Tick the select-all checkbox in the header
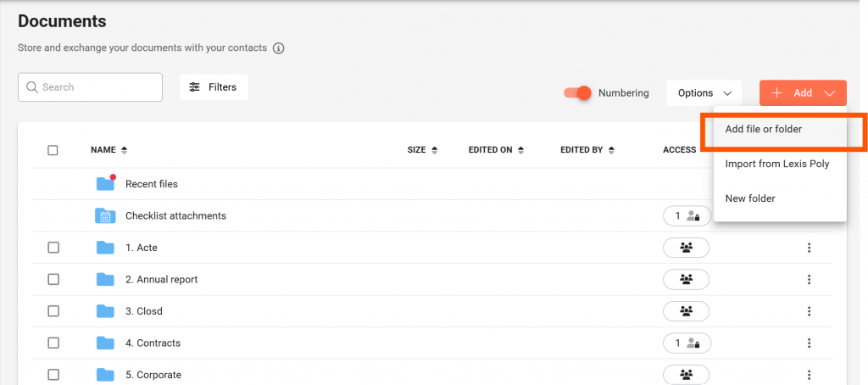Image resolution: width=868 pixels, height=385 pixels. tap(53, 150)
